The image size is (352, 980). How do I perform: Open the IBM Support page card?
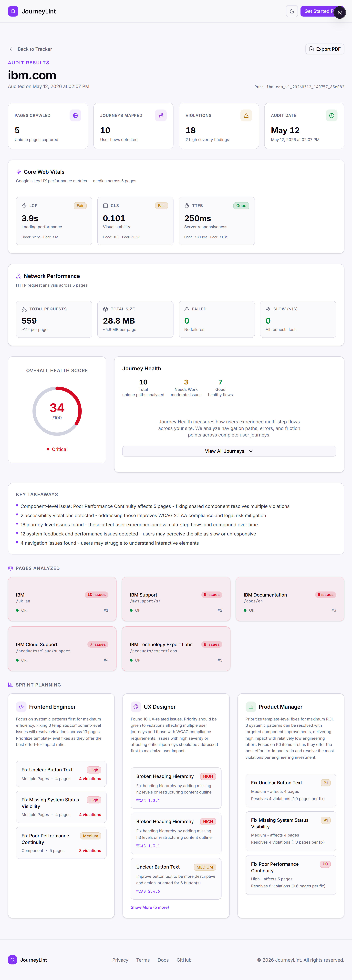(x=176, y=599)
